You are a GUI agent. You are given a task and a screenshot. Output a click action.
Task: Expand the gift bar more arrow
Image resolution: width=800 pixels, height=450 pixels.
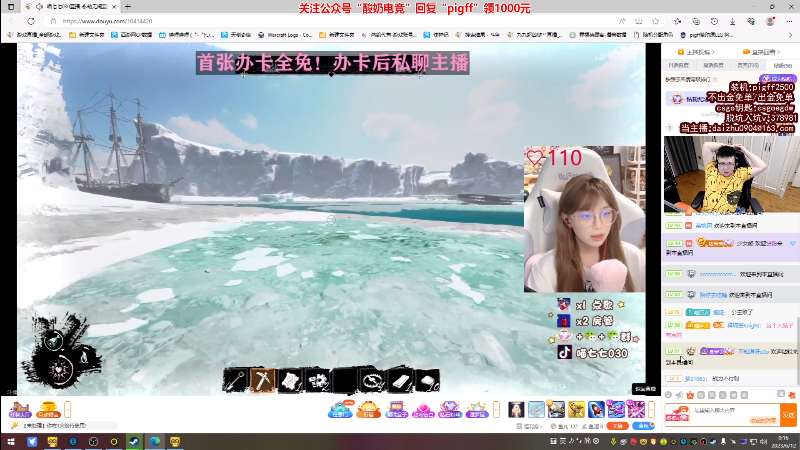[x=652, y=409]
